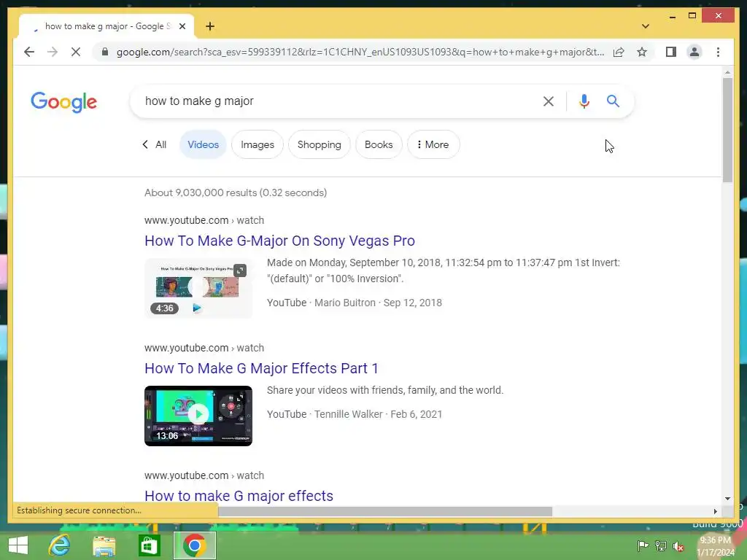
Task: Click 'Tennille Walker · Feb 6, 2021' source text
Action: pyautogui.click(x=378, y=414)
